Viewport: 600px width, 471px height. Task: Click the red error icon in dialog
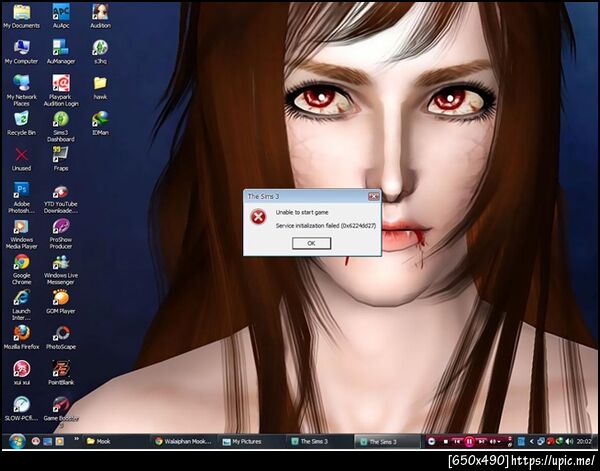[258, 217]
